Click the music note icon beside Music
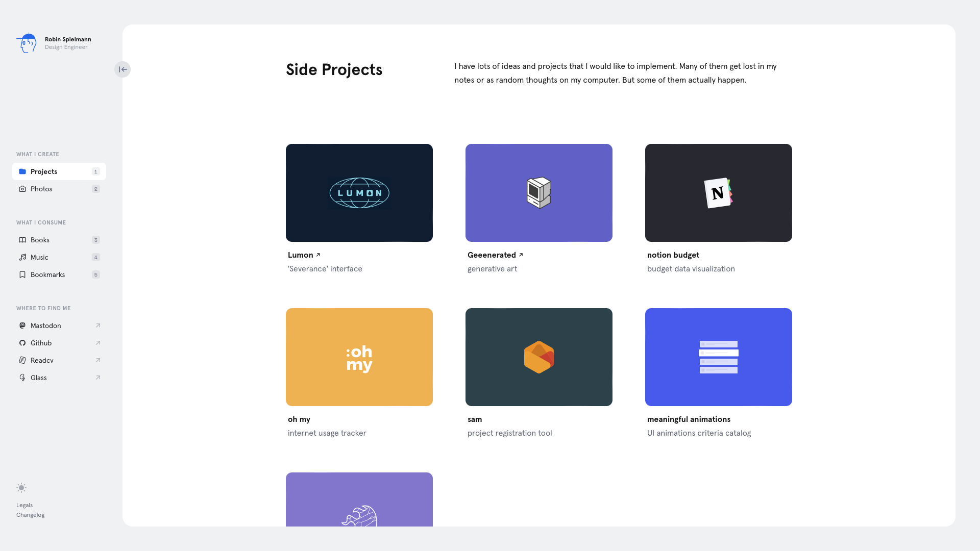The image size is (980, 551). [22, 257]
